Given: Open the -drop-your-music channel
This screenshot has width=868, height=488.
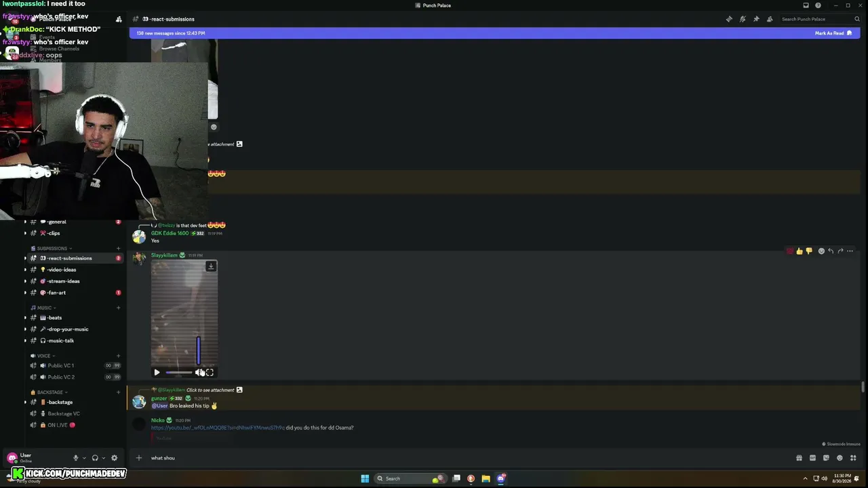Looking at the screenshot, I should tap(75, 329).
